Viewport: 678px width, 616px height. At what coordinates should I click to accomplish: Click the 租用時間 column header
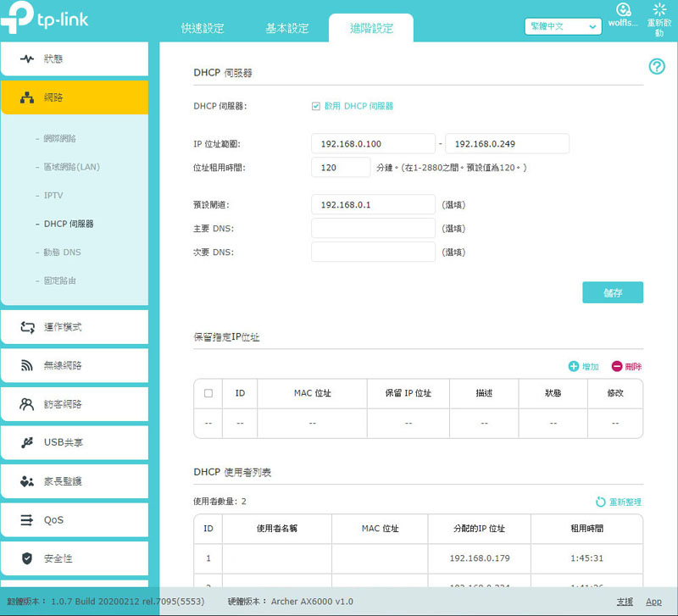[586, 529]
